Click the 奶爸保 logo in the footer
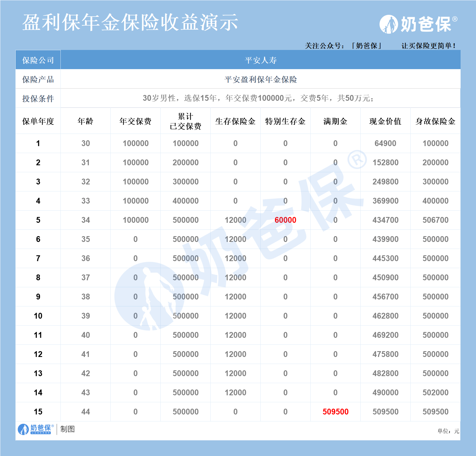The width and height of the screenshot is (476, 456). [x=36, y=429]
